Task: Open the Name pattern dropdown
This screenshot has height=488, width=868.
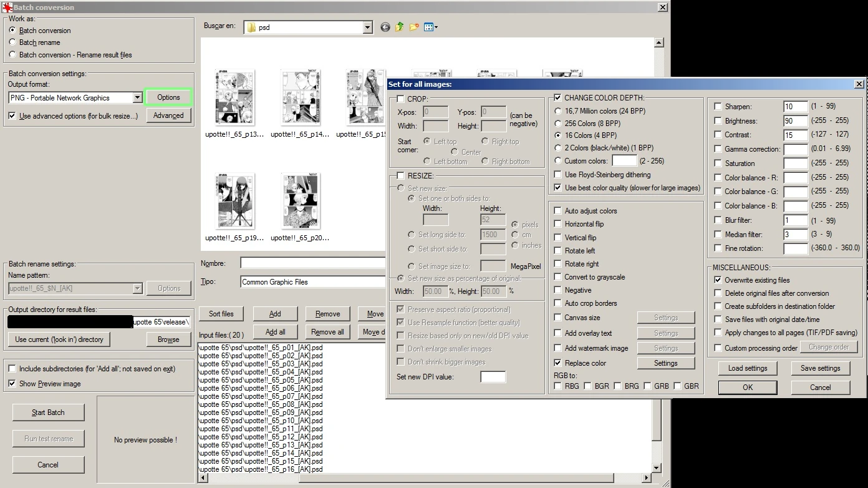Action: (137, 288)
